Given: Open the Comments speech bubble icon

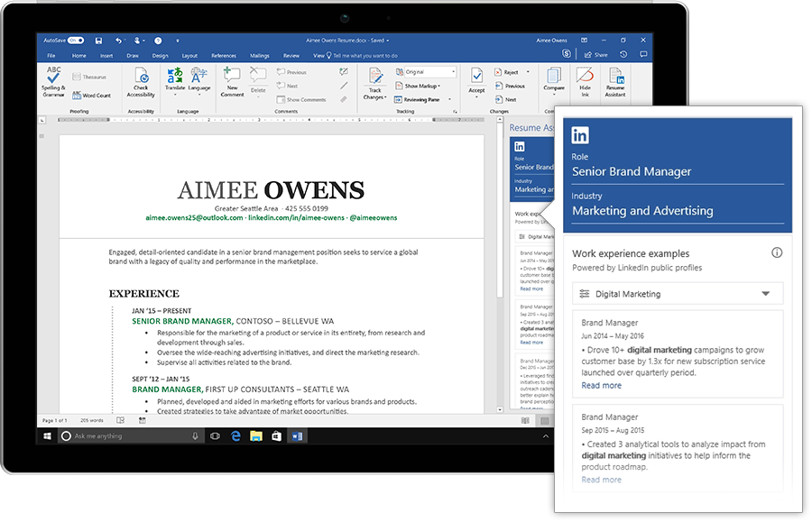Looking at the screenshot, I should (643, 54).
